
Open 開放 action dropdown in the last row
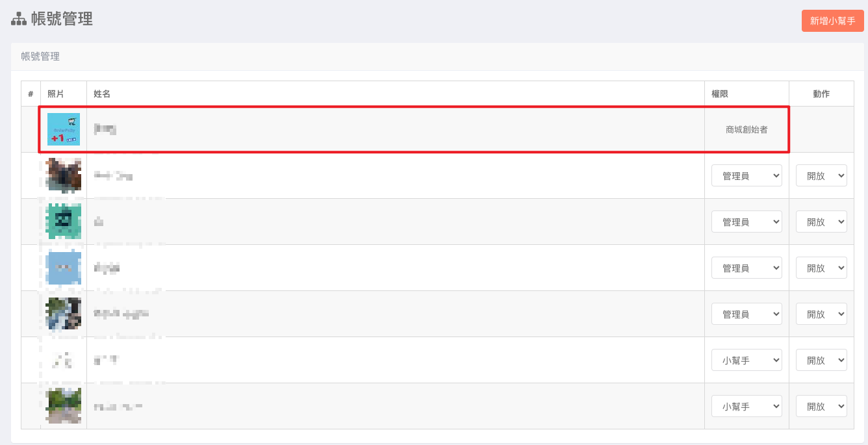tap(821, 407)
